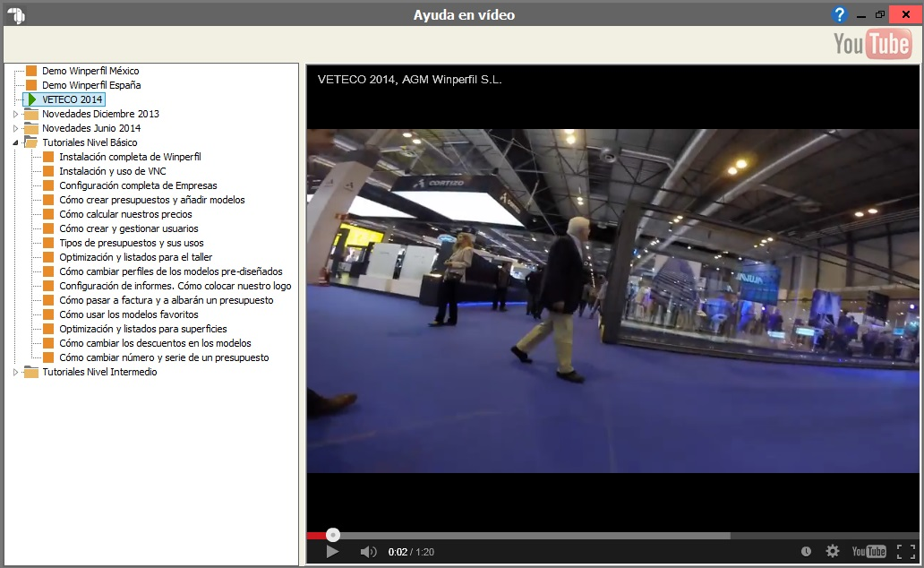Expand the Tutoriales Nivel Intermedio folder
This screenshot has width=924, height=568.
click(16, 372)
